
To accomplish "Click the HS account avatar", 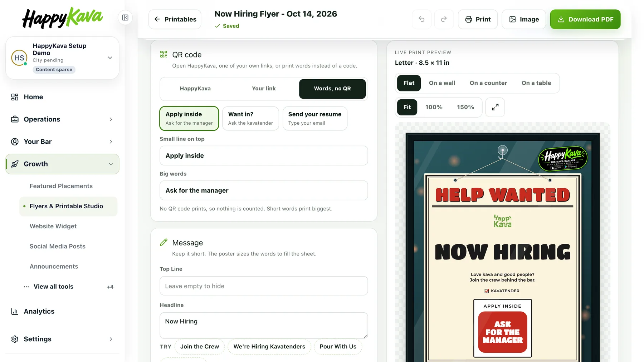I will [x=19, y=58].
